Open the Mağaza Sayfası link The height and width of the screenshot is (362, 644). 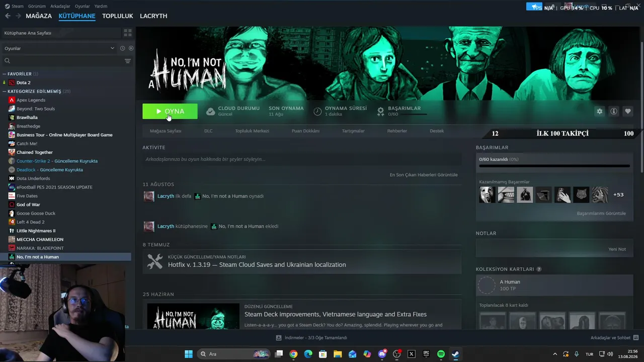[166, 131]
